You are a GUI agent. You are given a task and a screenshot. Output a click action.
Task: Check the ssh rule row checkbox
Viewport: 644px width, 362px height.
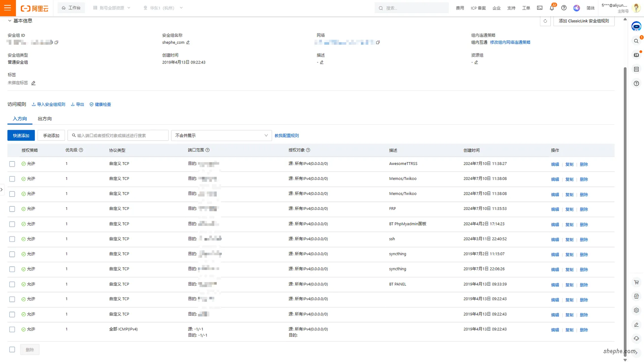pyautogui.click(x=12, y=239)
